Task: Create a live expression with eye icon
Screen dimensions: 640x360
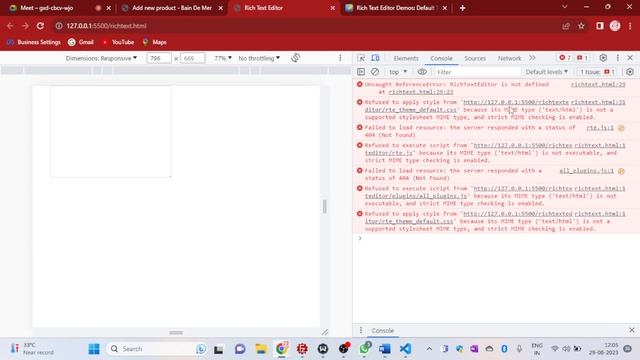Action: click(x=422, y=72)
